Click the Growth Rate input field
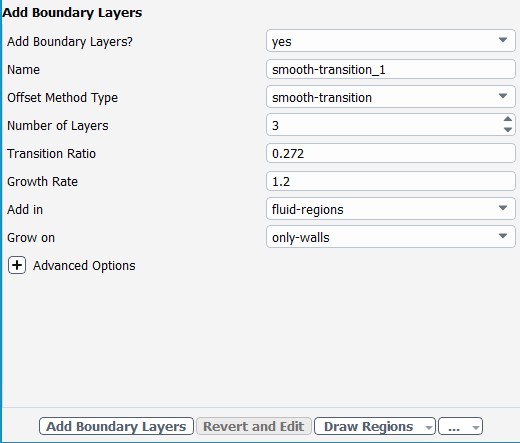This screenshot has width=520, height=443. pyautogui.click(x=391, y=181)
